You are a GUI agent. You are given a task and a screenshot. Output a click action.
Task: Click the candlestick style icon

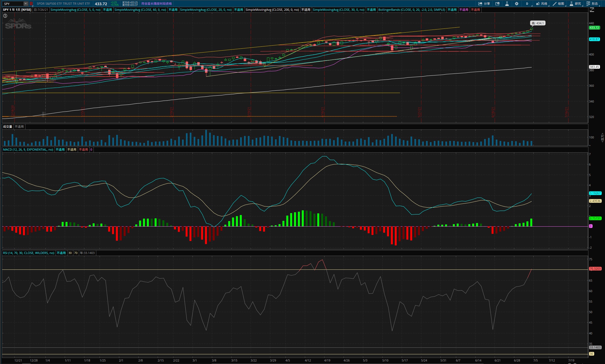(538, 4)
